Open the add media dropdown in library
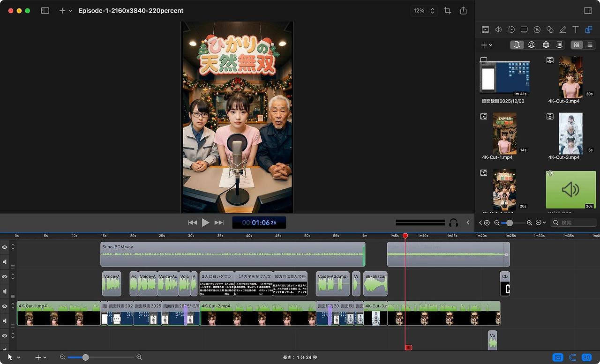This screenshot has width=600, height=364. [x=487, y=45]
